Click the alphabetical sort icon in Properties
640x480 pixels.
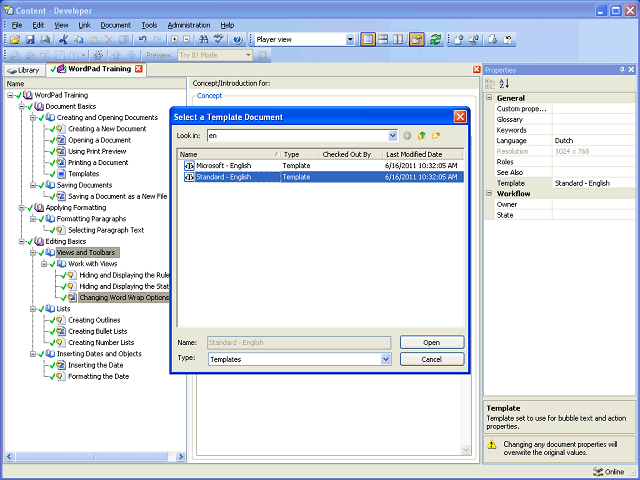[x=504, y=84]
